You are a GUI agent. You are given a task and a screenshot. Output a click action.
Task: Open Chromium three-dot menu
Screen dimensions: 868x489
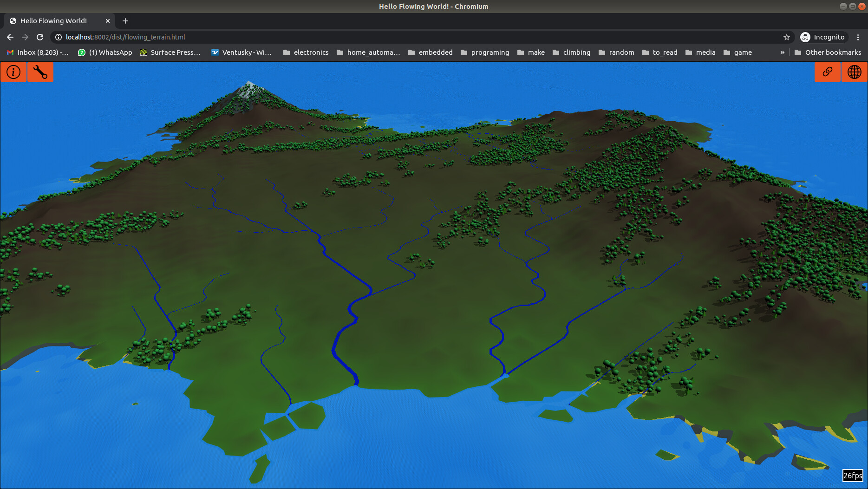tap(858, 37)
